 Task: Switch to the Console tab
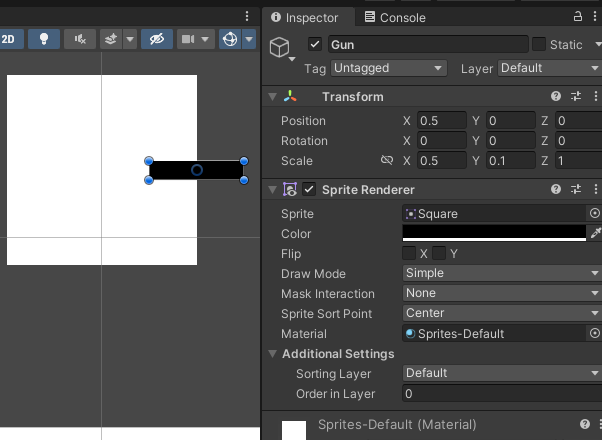tap(395, 17)
